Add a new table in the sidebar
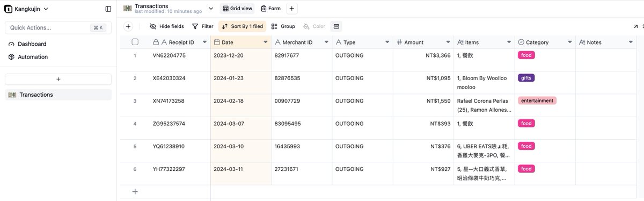The width and height of the screenshot is (644, 201). [x=58, y=79]
